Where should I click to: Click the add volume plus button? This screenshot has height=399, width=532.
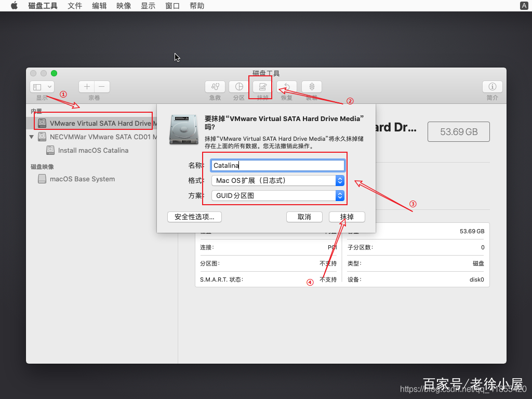click(87, 87)
